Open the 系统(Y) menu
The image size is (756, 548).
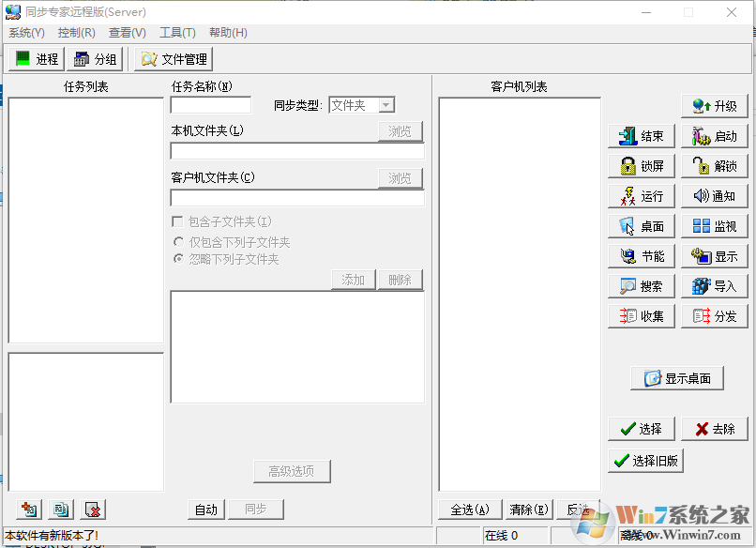[x=26, y=32]
